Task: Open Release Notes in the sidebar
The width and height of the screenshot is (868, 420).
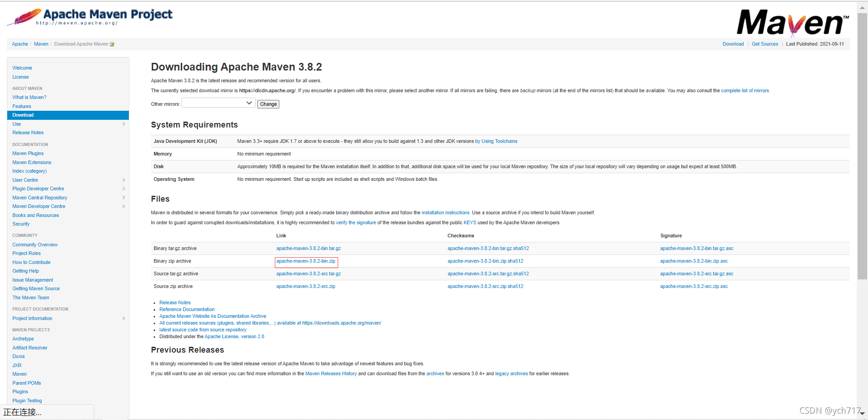Action: [28, 132]
